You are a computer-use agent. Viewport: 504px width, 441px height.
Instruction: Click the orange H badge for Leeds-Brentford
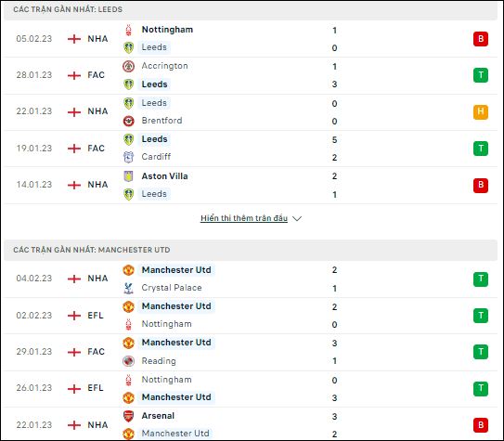coord(481,111)
